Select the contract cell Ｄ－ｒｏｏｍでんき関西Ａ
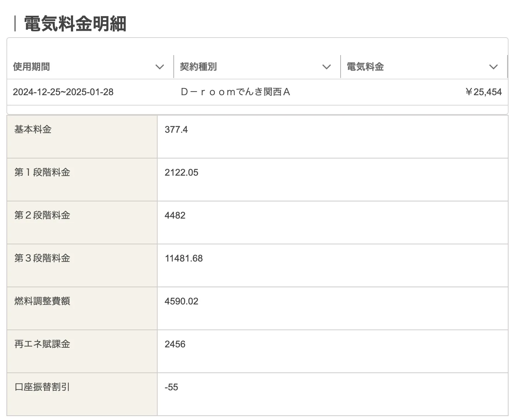This screenshot has height=420, width=510. [x=235, y=92]
